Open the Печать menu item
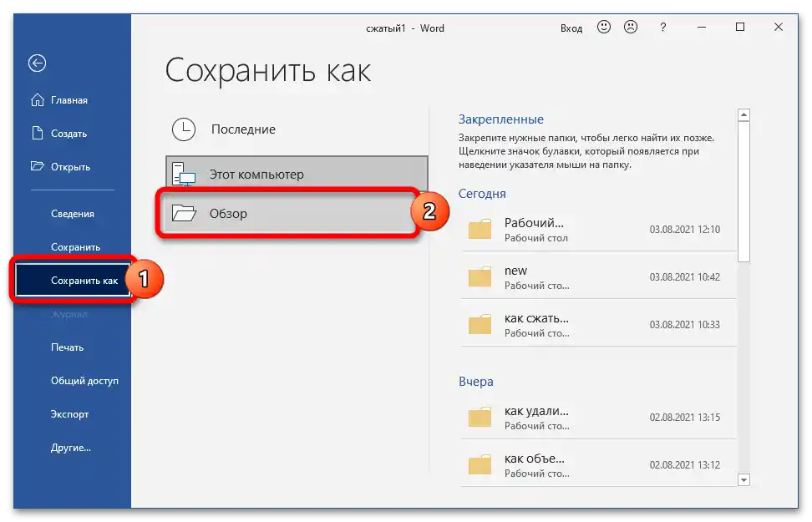 point(68,347)
